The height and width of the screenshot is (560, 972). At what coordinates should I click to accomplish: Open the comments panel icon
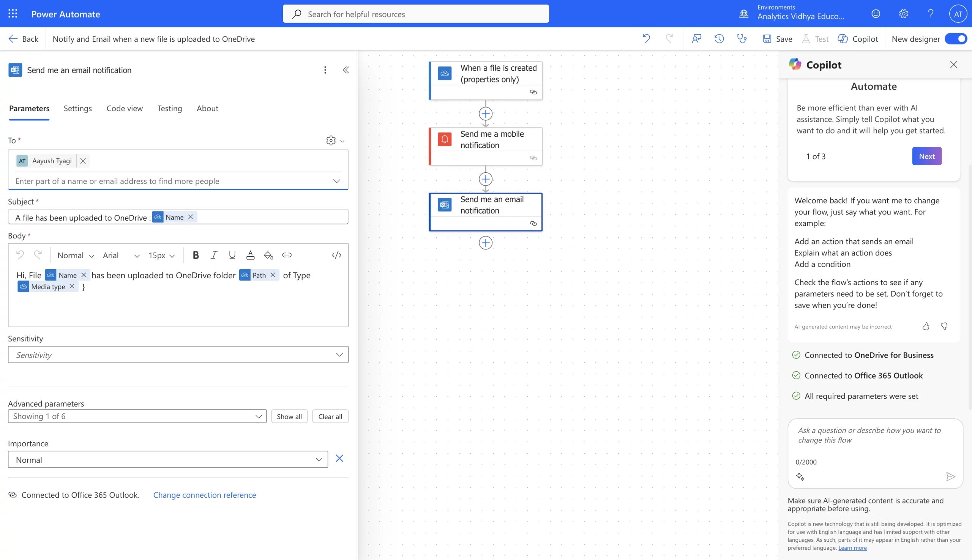[x=697, y=38]
